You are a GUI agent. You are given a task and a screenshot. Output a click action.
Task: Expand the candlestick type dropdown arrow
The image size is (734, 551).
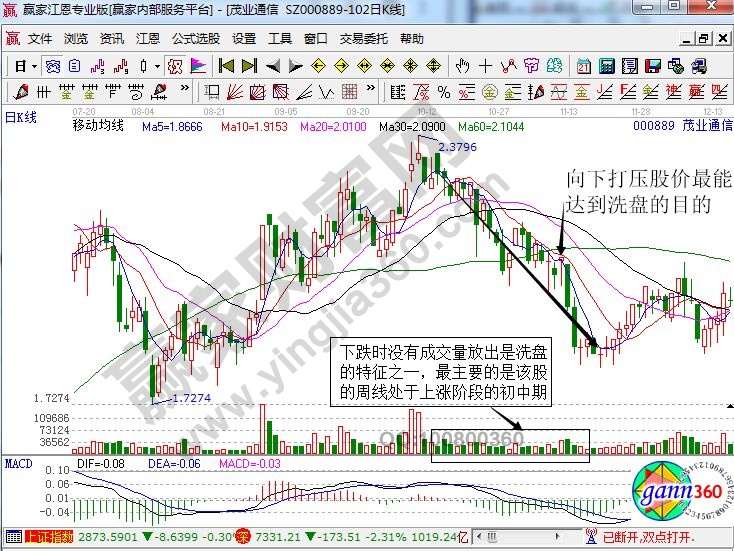tap(157, 66)
